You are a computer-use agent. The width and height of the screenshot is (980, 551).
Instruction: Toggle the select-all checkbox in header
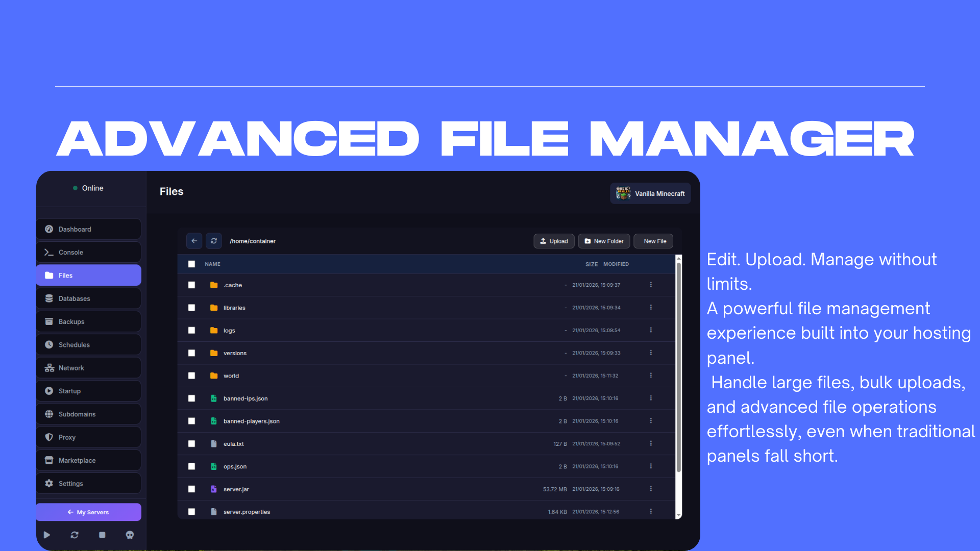[x=191, y=264]
